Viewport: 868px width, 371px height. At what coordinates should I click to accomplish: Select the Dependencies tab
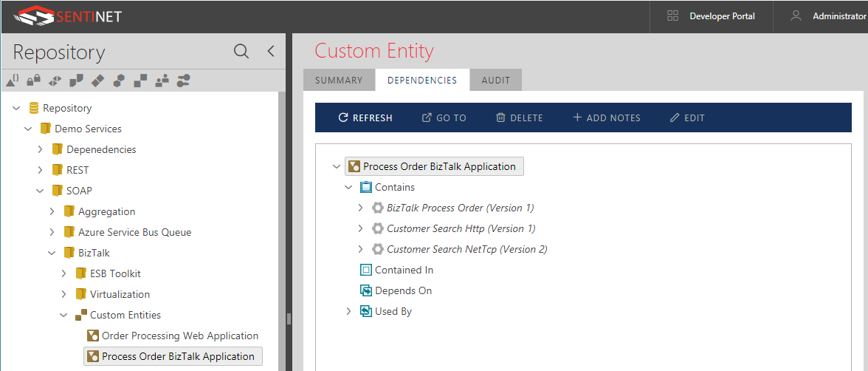click(422, 80)
